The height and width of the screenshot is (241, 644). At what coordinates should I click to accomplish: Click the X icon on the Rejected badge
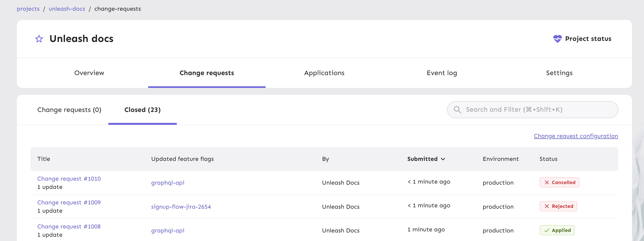[x=546, y=206]
